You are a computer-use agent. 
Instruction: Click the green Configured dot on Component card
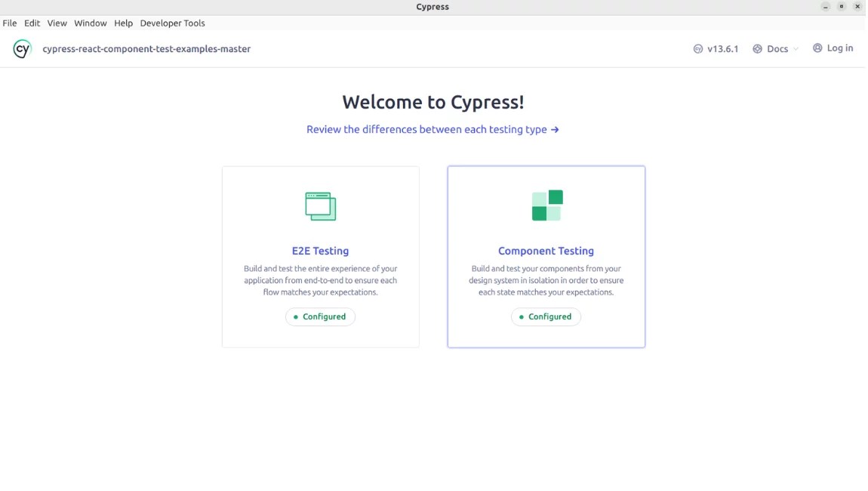tap(522, 317)
